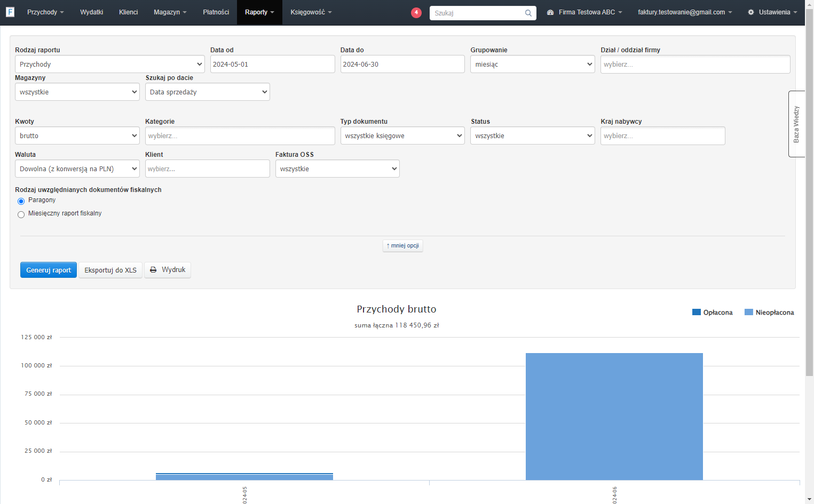Click the Generuj raport button
The height and width of the screenshot is (504, 814).
click(49, 270)
